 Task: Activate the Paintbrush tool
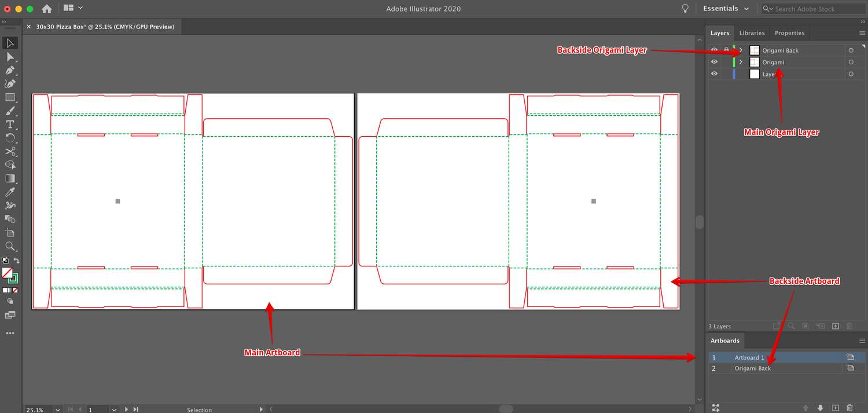[10, 111]
